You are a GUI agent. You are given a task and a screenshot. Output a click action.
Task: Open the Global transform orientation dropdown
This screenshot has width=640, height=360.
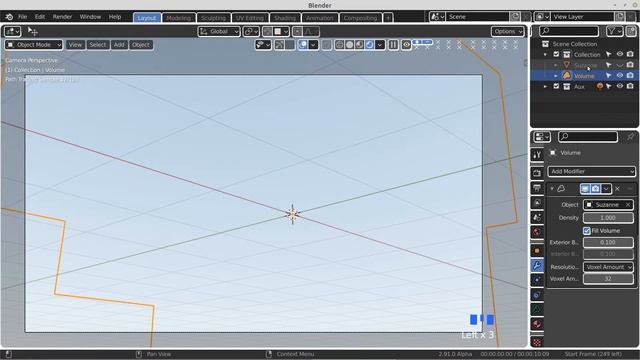coord(219,31)
